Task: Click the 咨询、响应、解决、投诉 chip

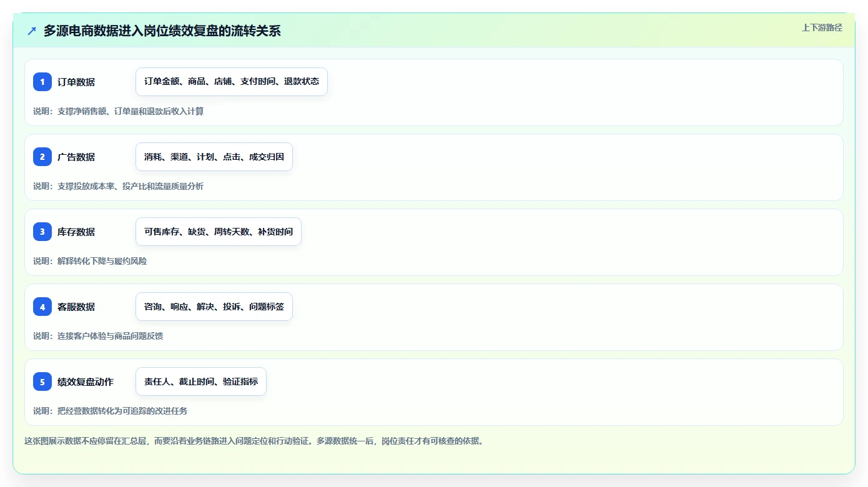Action: pos(214,307)
